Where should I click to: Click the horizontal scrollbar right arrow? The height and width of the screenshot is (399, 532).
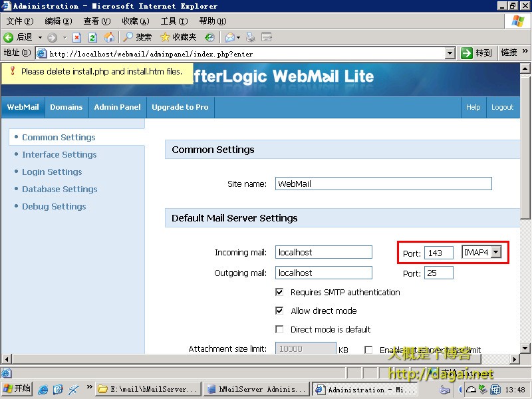515,359
